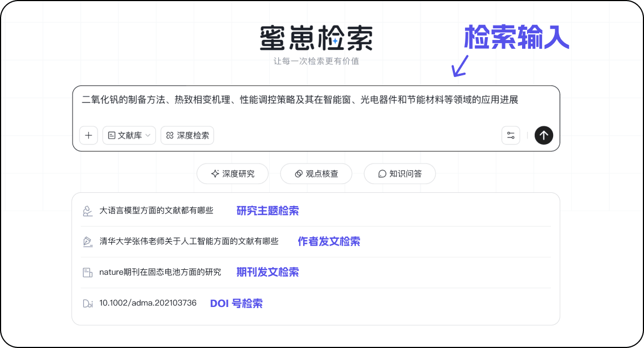Click the library icon beside 文献库 label
This screenshot has width=644, height=348.
111,135
